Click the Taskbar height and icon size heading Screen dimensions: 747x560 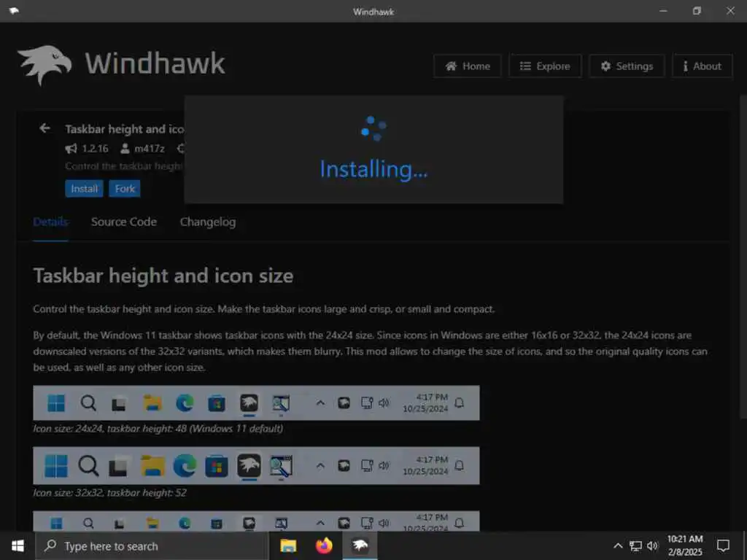[163, 276]
